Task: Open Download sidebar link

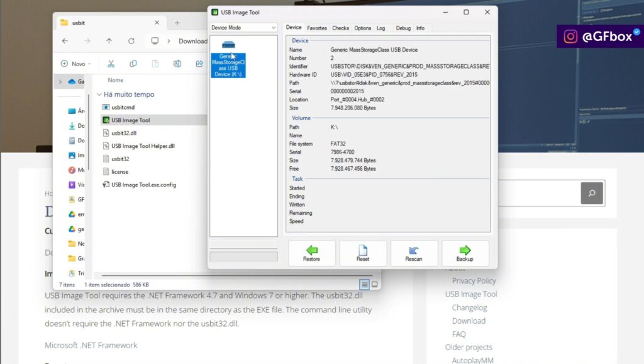Action: (x=469, y=321)
